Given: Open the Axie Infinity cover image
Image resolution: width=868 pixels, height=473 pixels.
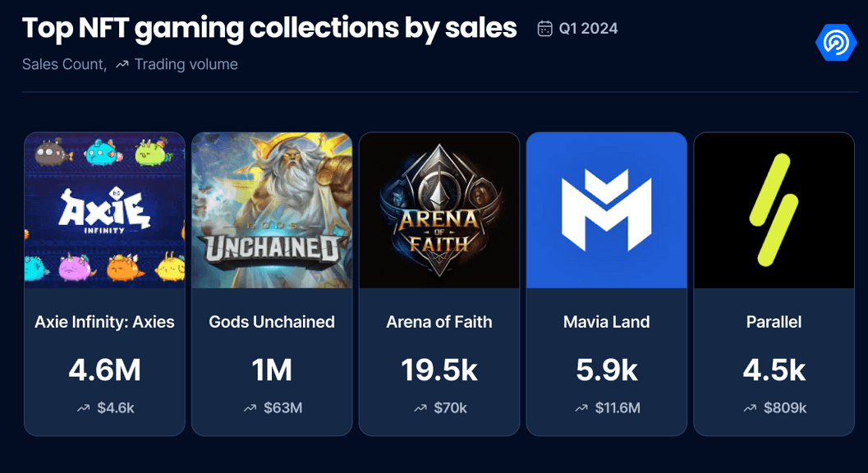Looking at the screenshot, I should tap(104, 210).
